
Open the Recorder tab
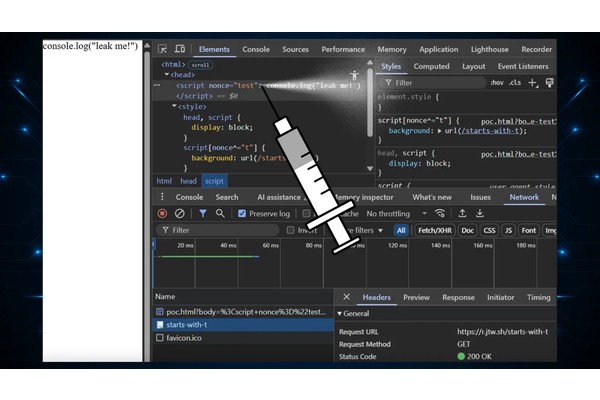click(536, 49)
